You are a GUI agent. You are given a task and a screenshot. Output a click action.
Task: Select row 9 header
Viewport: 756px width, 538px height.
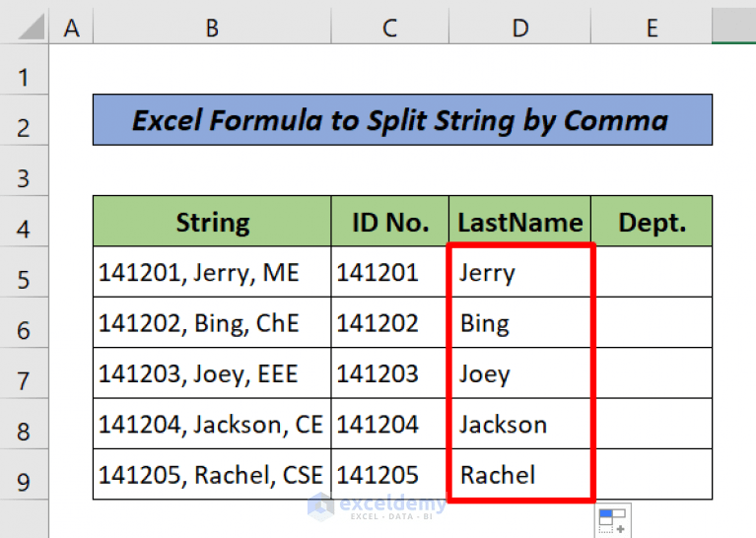(24, 474)
